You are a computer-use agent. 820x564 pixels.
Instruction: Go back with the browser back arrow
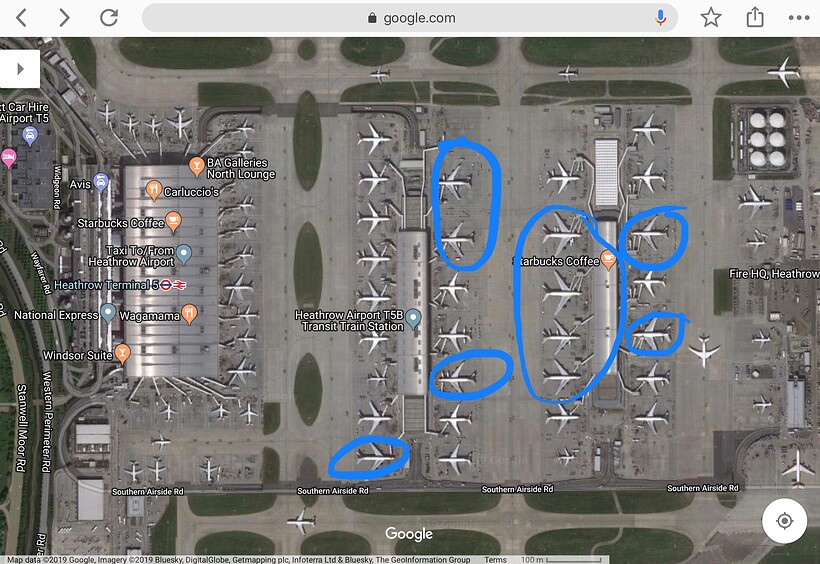(21, 18)
